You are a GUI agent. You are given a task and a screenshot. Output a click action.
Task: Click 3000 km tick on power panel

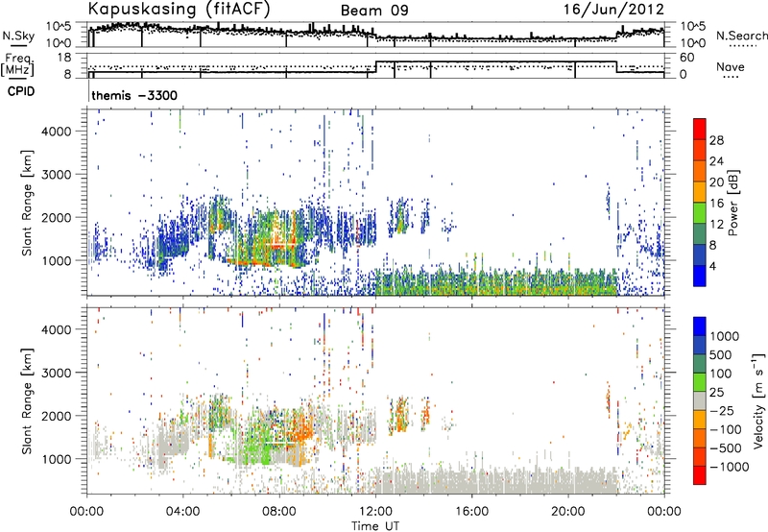point(57,175)
